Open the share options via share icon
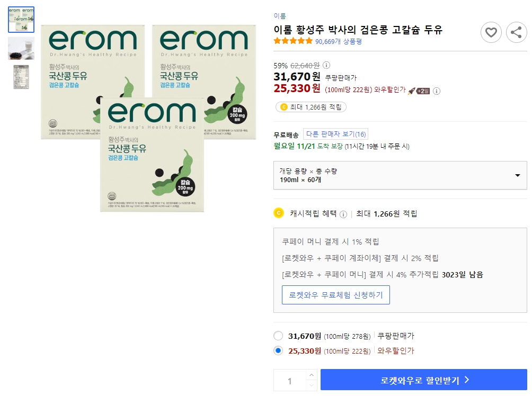Viewport: 532px width, 396px height. (x=516, y=32)
